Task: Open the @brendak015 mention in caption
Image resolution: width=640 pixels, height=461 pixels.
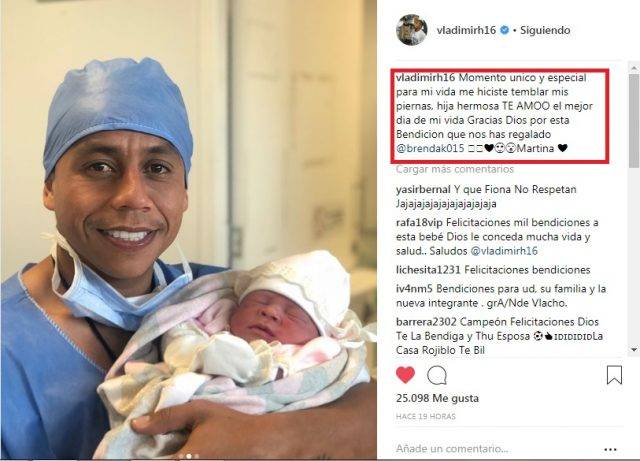Action: (430, 148)
